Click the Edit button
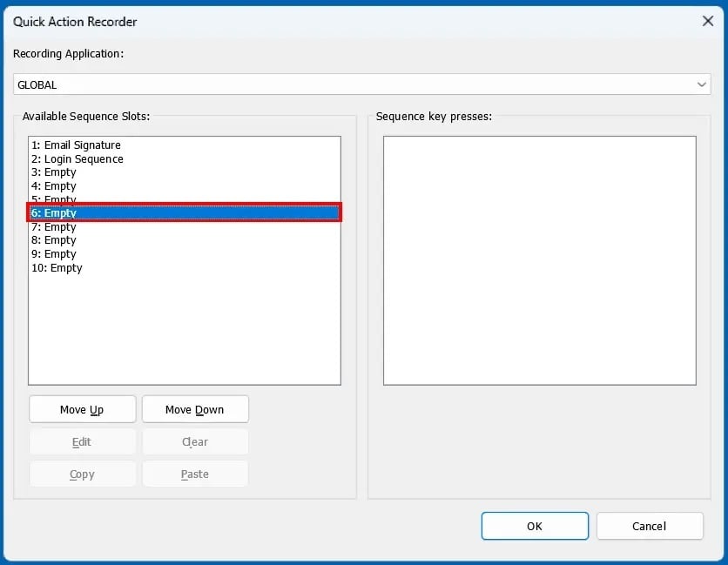 point(82,442)
